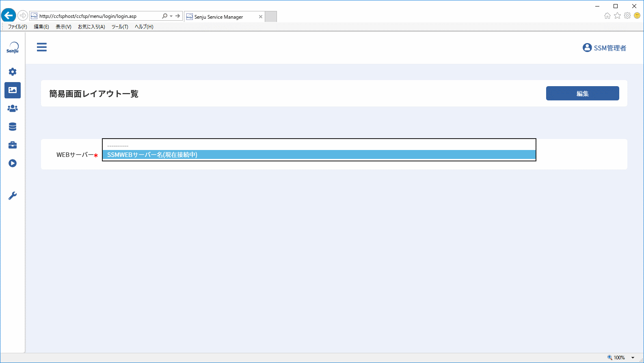The image size is (644, 363).
Task: Click the database icon in sidebar
Action: [x=13, y=127]
